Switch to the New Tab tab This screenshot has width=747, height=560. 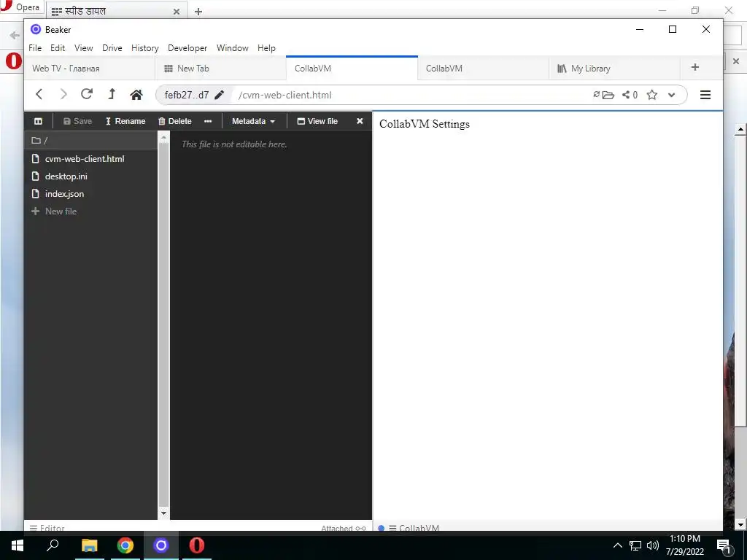point(220,68)
